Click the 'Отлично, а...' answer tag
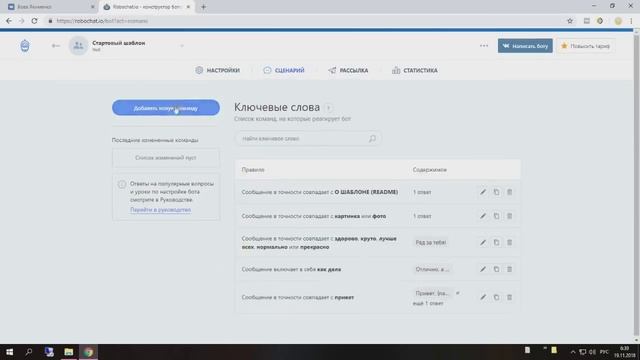Screen dimensions: 640x360 [x=432, y=269]
